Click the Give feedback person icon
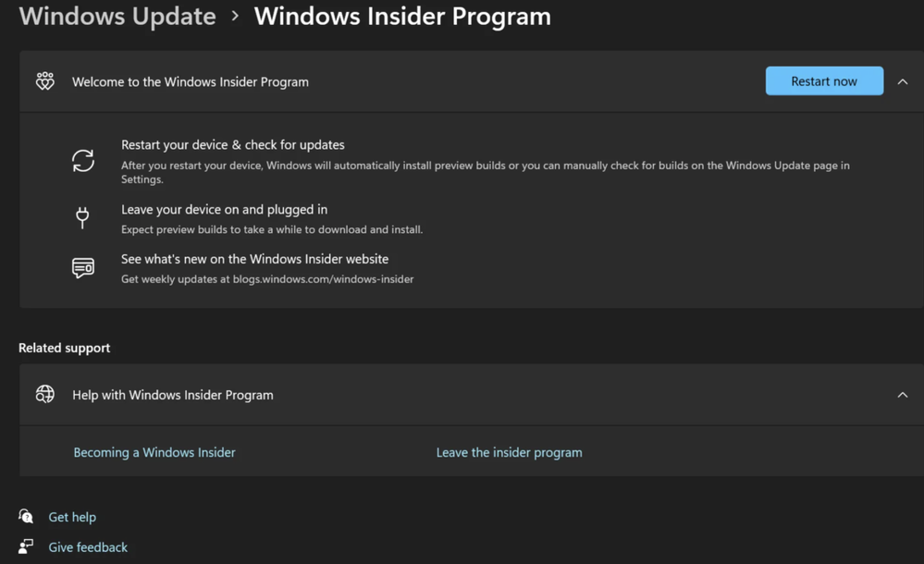924x564 pixels. 26,546
